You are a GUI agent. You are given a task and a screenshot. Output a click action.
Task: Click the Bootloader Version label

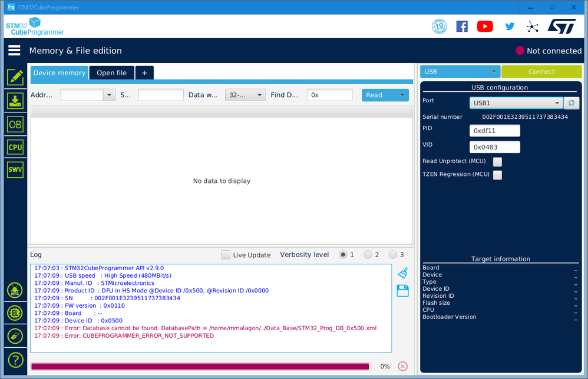450,317
